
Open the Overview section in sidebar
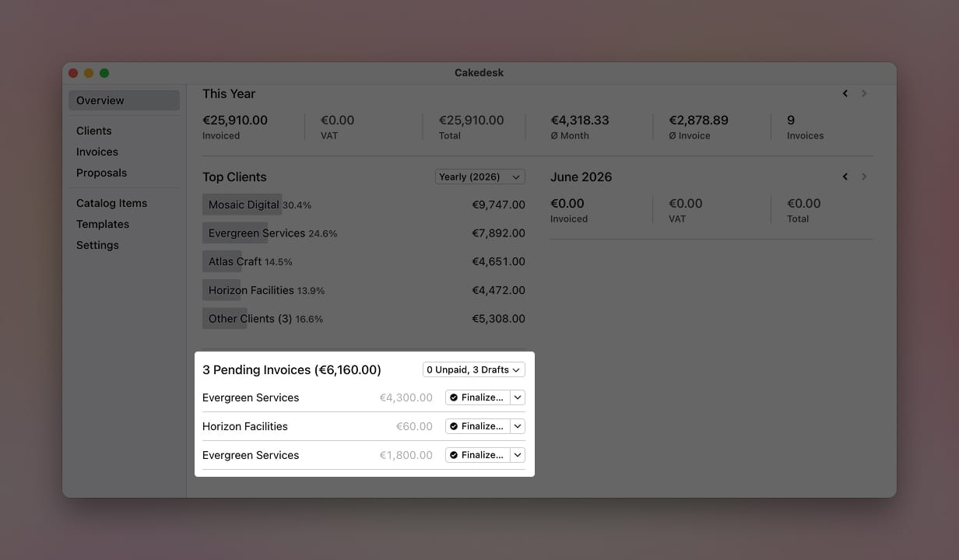[124, 100]
